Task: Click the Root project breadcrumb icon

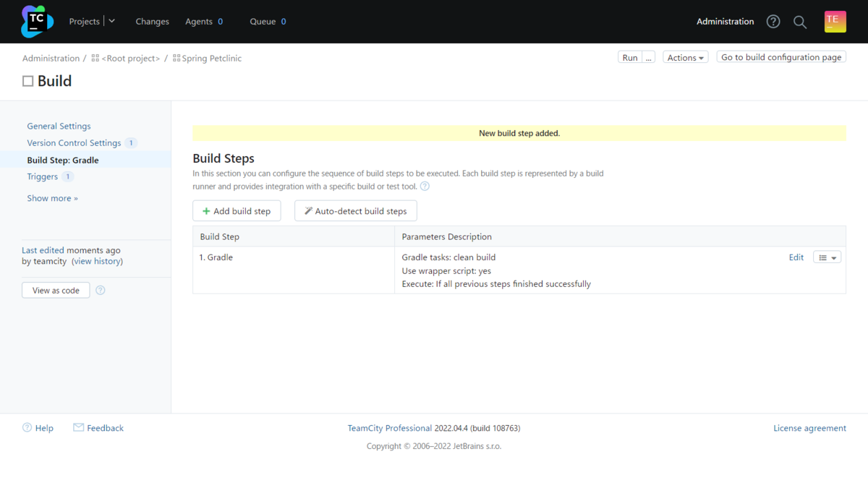Action: click(95, 59)
